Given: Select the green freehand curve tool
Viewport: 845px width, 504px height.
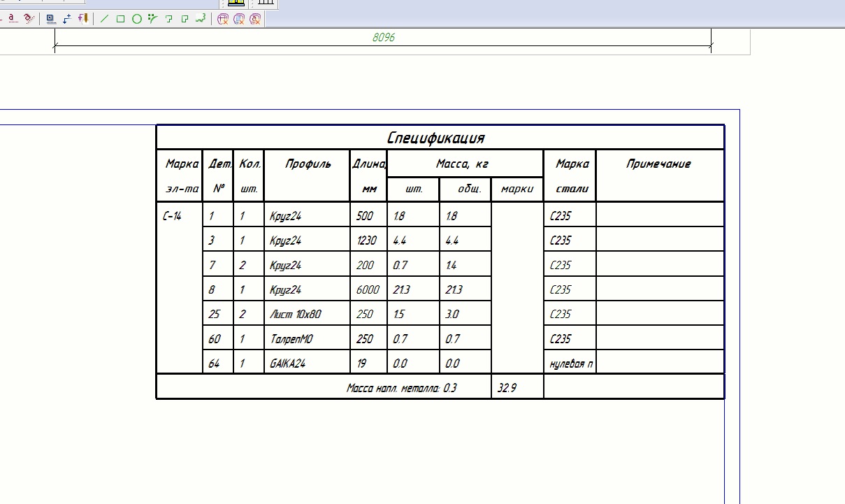Looking at the screenshot, I should (201, 18).
